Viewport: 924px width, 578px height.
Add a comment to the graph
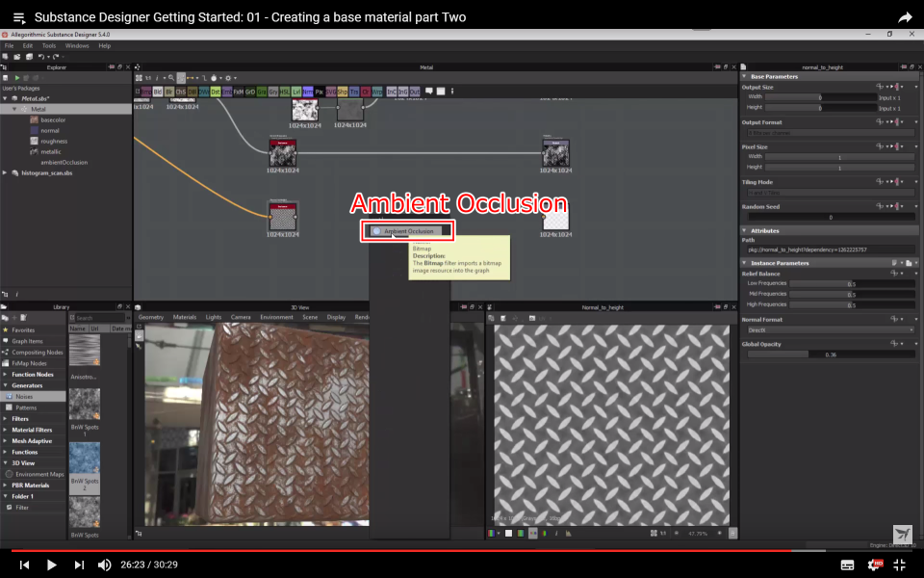tap(429, 92)
